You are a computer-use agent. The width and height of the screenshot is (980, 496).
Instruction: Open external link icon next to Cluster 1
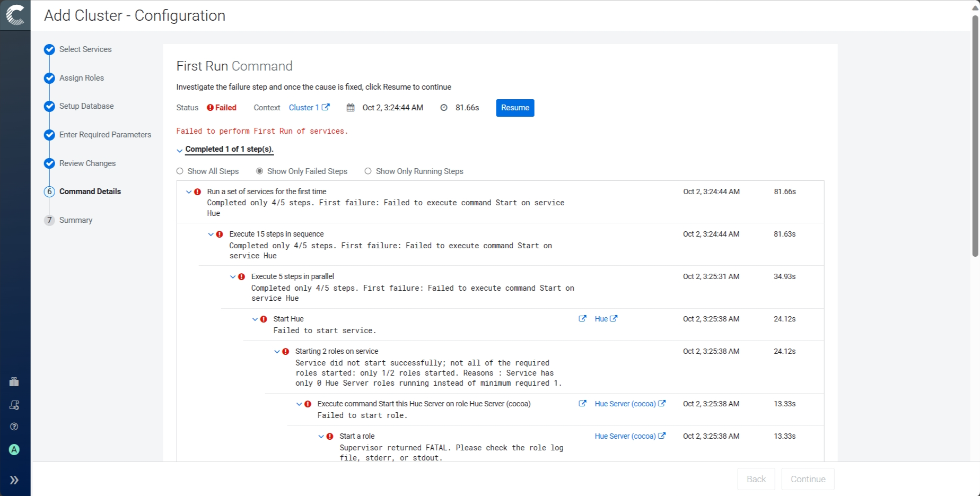click(326, 107)
